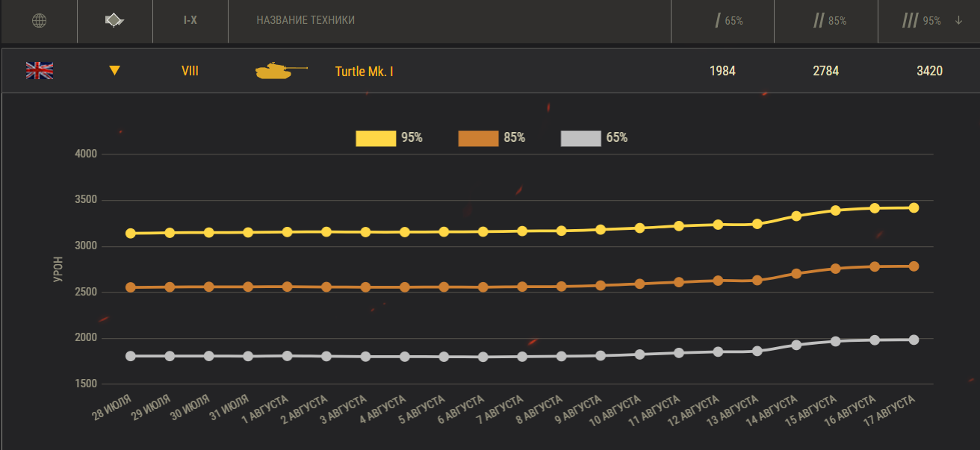Click the tier VIII label

click(x=190, y=71)
